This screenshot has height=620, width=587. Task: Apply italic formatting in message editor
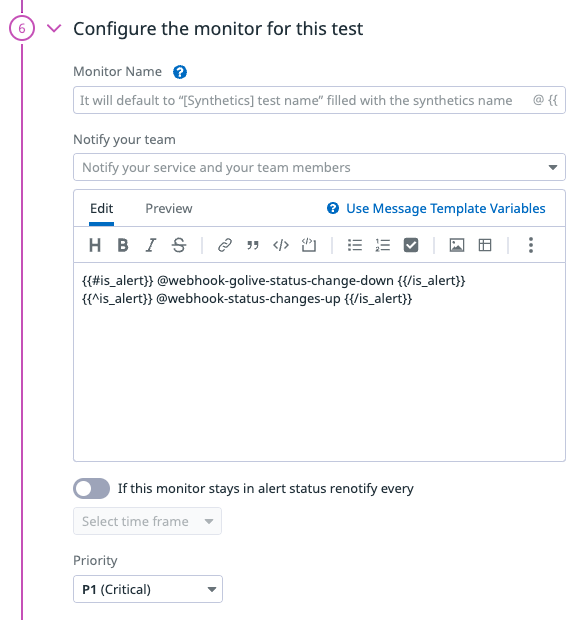pos(151,245)
